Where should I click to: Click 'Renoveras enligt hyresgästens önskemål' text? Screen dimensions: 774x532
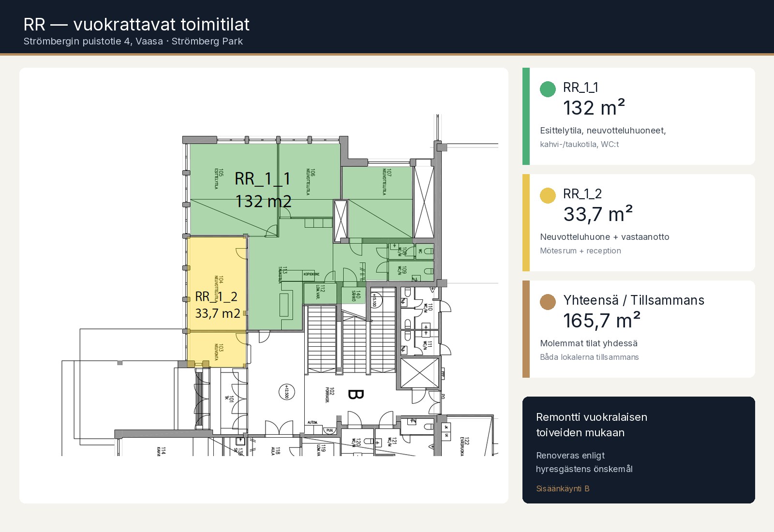[584, 462]
